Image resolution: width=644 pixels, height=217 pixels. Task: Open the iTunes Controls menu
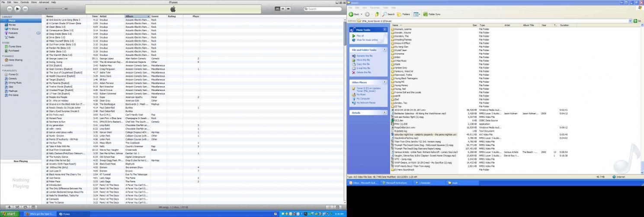(25, 2)
